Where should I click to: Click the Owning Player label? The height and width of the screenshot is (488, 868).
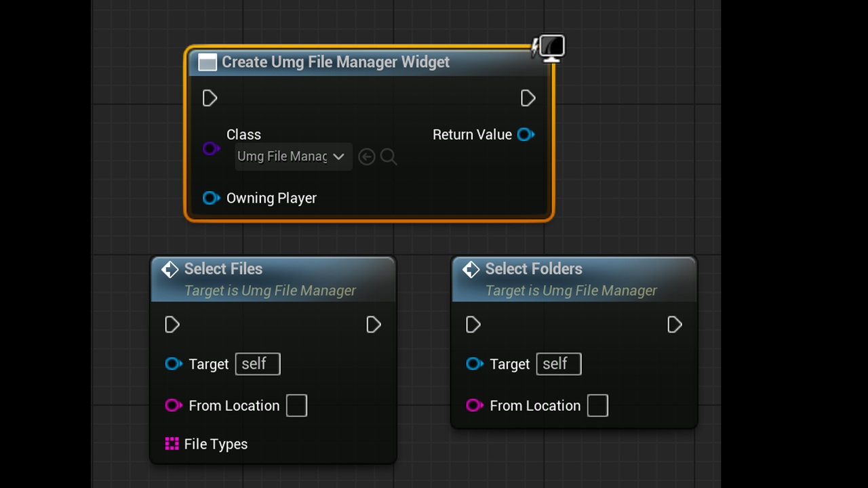(271, 198)
